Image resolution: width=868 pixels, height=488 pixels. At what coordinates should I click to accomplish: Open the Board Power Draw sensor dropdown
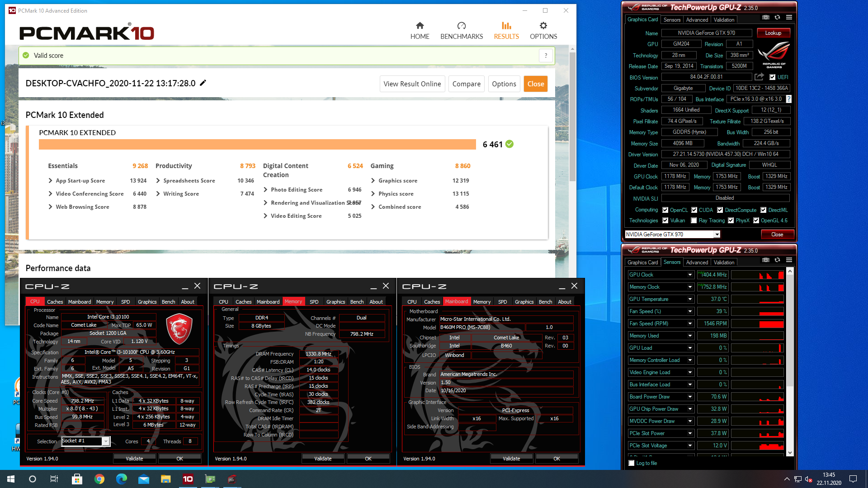(x=690, y=397)
